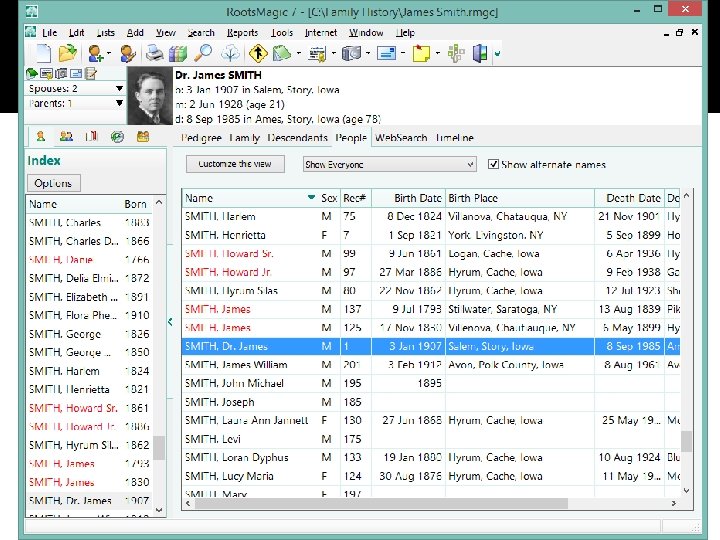Click the Options button under Index

[x=53, y=183]
